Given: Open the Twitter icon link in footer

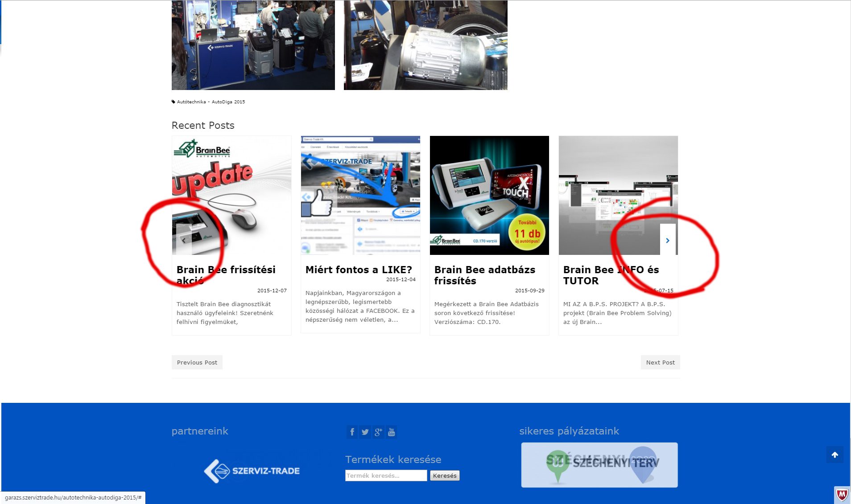Looking at the screenshot, I should point(365,432).
